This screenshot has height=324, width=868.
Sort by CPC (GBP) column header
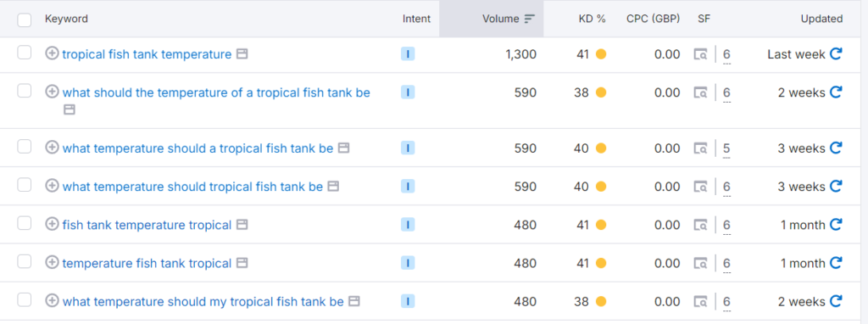point(654,19)
